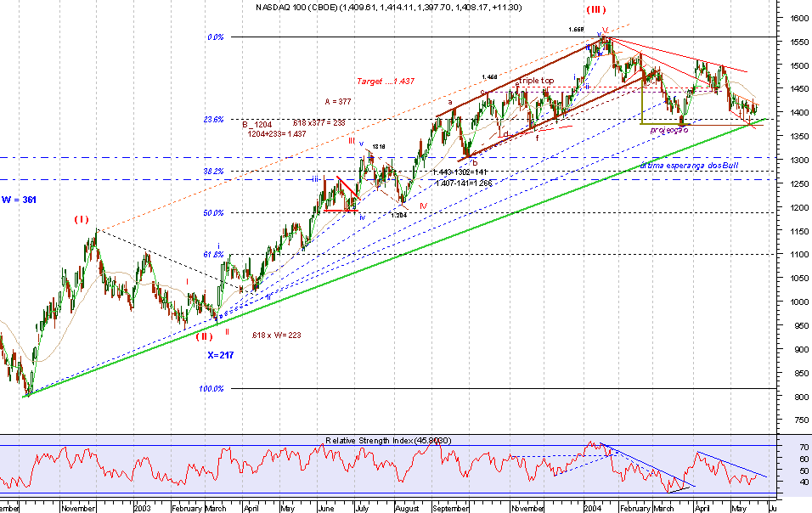Screen dimensions: 812x513
Task: Click the '100.0%' Fibonacci level label
Action: (211, 389)
